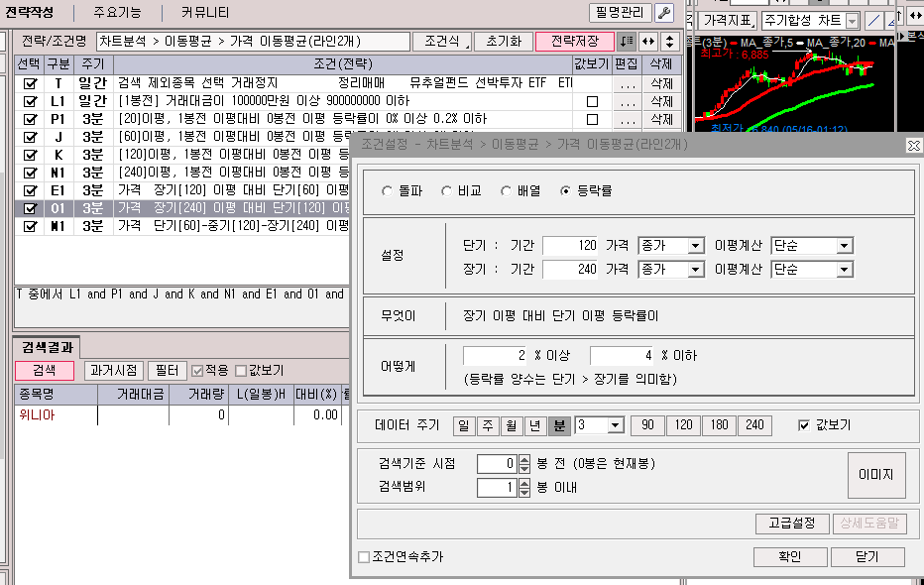
Task: Click the vertical expand arrows icon
Action: (x=669, y=42)
